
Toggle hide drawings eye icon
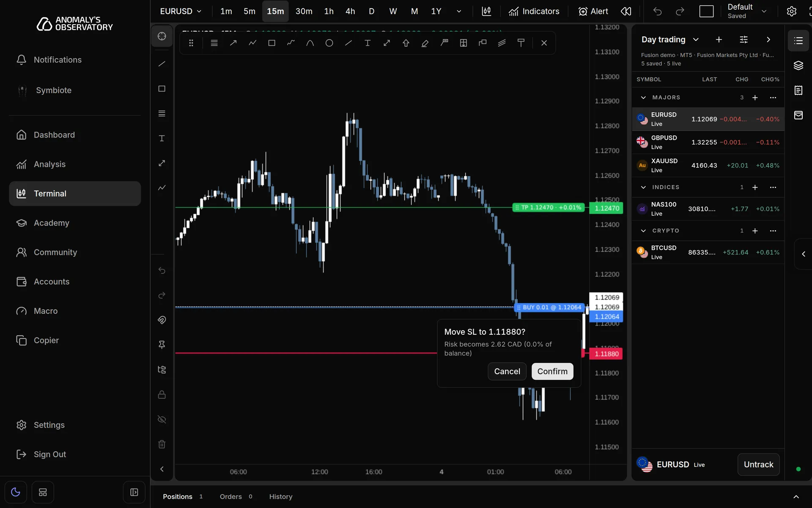point(162,420)
